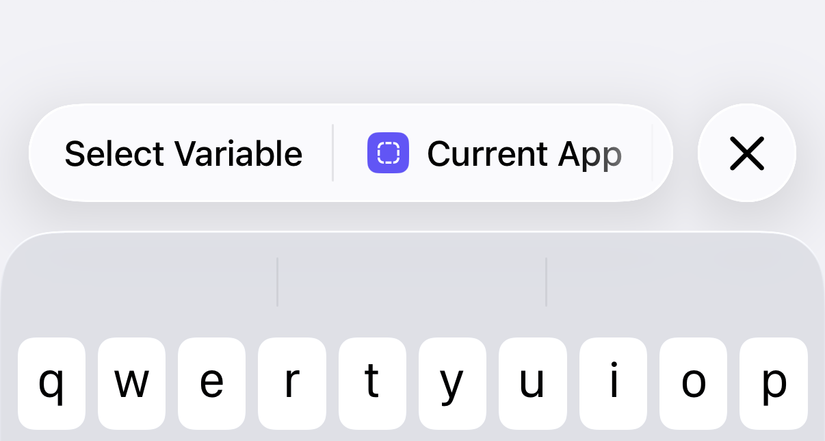Image resolution: width=825 pixels, height=441 pixels.
Task: Tap the purple Current App icon
Action: coord(389,153)
